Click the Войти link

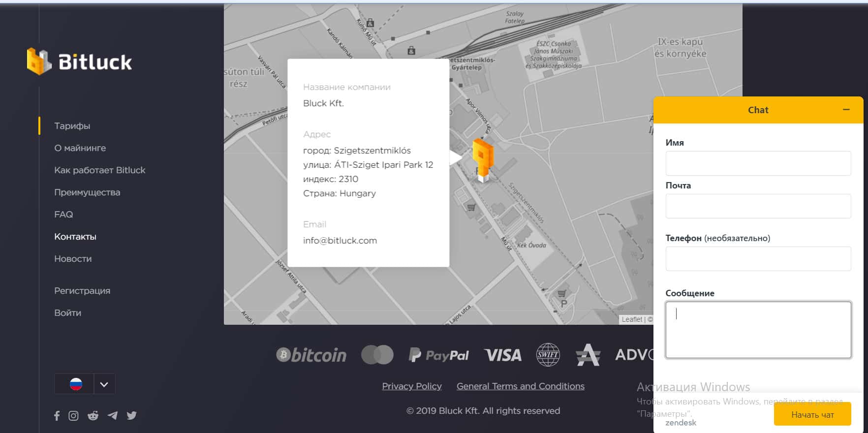point(67,313)
